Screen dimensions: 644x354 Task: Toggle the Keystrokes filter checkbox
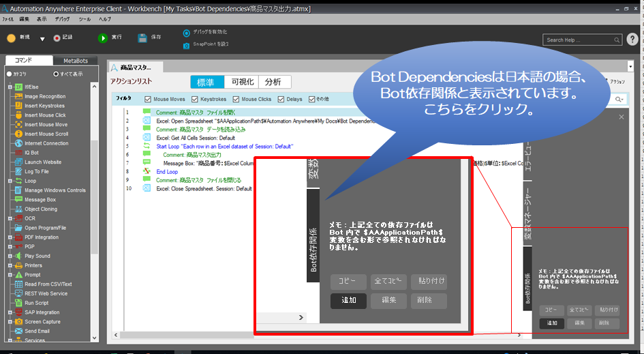195,99
